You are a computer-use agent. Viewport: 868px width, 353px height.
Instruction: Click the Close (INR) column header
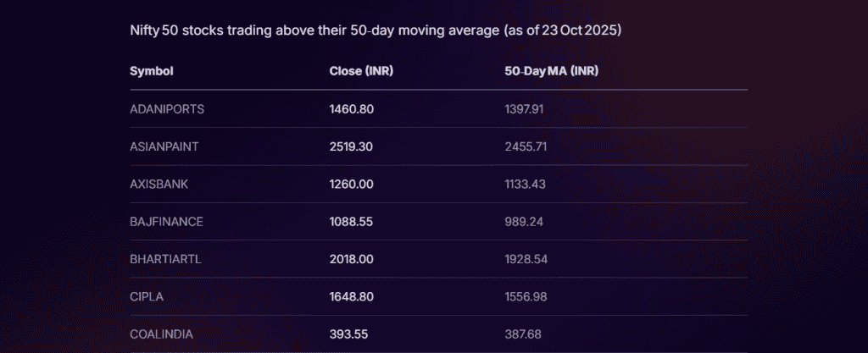361,71
